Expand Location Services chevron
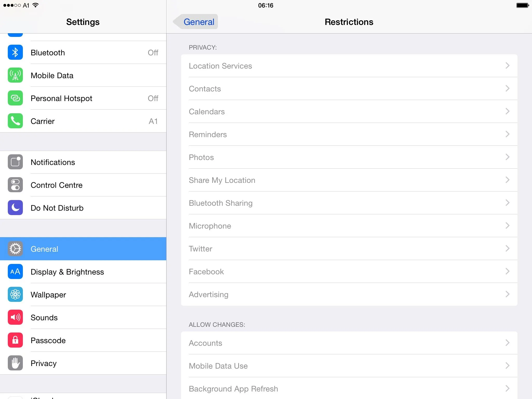532x399 pixels. [507, 66]
